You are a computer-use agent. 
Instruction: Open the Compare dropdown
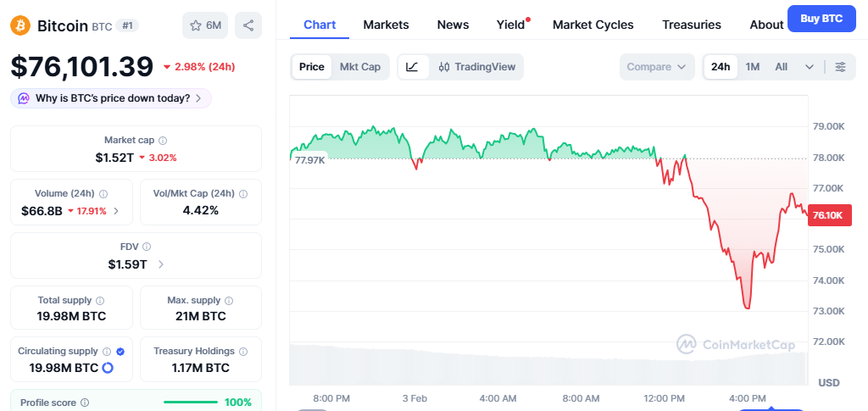click(657, 67)
